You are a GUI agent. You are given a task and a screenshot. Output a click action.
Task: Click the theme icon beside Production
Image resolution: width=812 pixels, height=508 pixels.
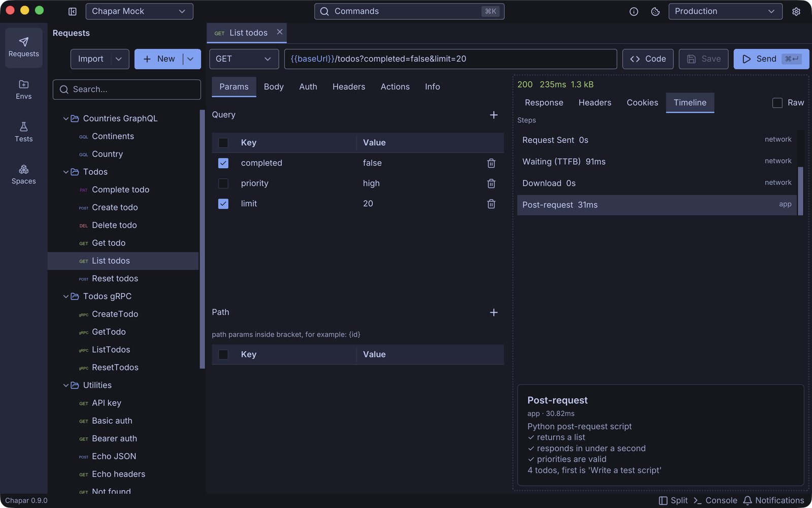point(655,11)
